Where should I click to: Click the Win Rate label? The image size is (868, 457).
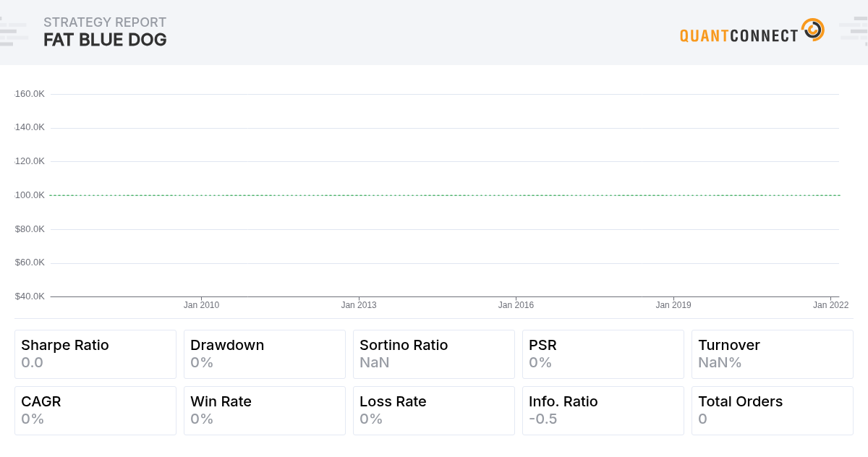221,402
